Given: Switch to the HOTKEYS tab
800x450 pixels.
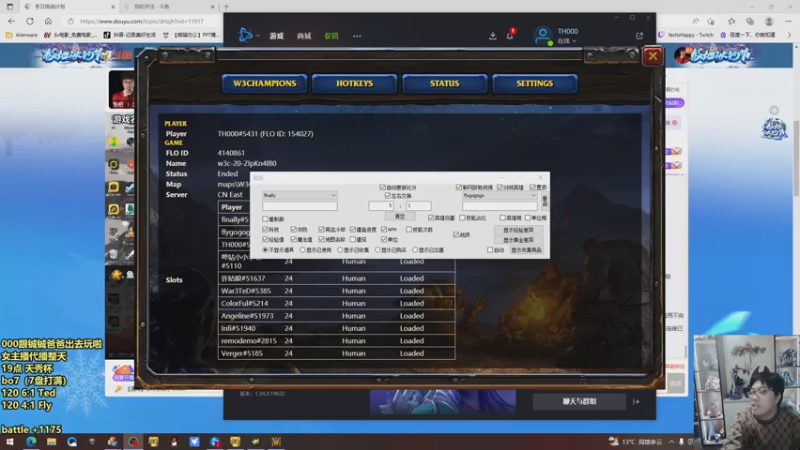Looking at the screenshot, I should (x=355, y=84).
